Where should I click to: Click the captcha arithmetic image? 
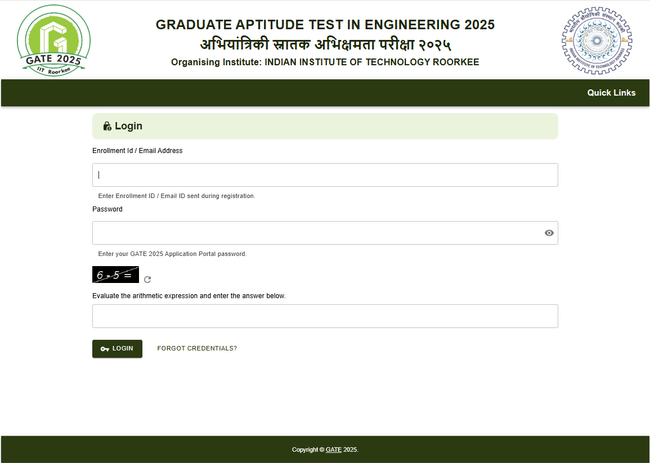(115, 274)
